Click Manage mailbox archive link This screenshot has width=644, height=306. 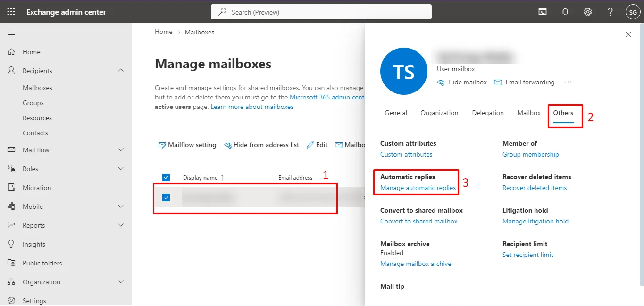(416, 264)
